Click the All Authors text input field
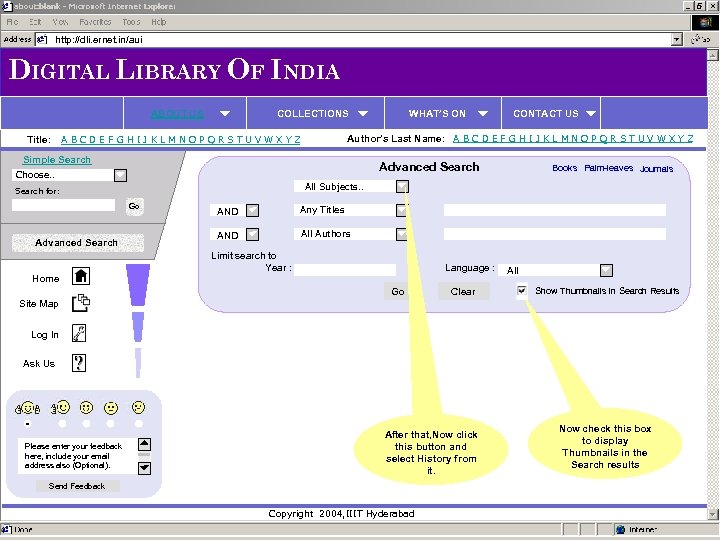720x540 pixels. 555,234
